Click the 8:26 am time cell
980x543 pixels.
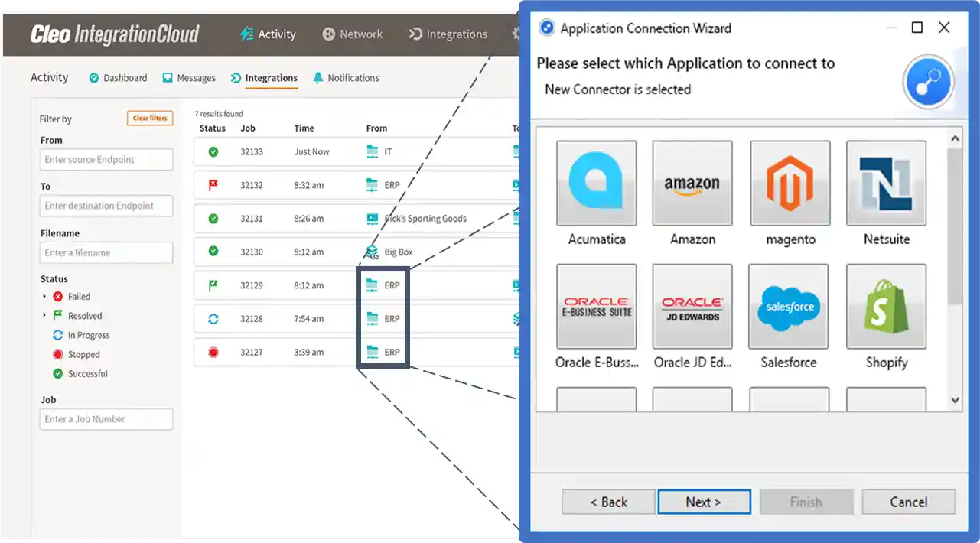tap(309, 219)
